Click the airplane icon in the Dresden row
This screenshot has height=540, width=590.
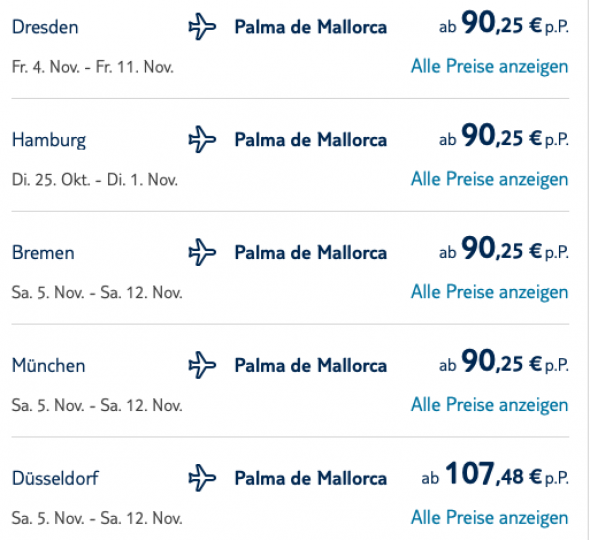pyautogui.click(x=202, y=27)
